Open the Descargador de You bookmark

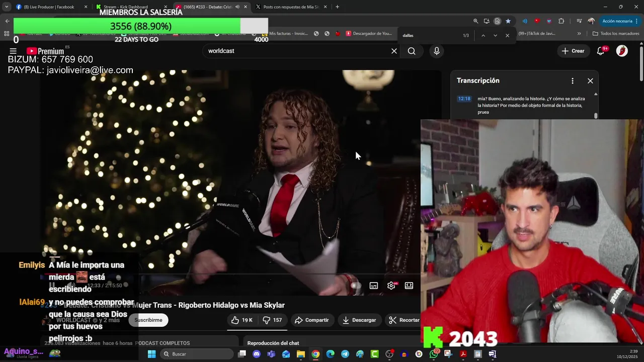pyautogui.click(x=368, y=34)
